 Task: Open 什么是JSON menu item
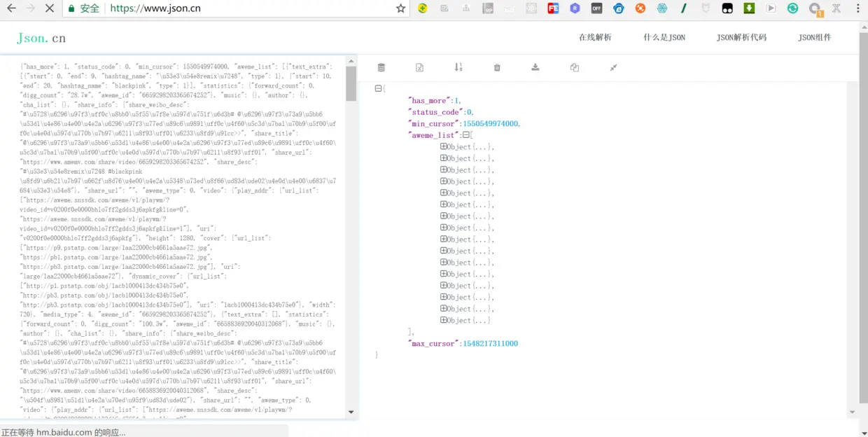tap(664, 37)
